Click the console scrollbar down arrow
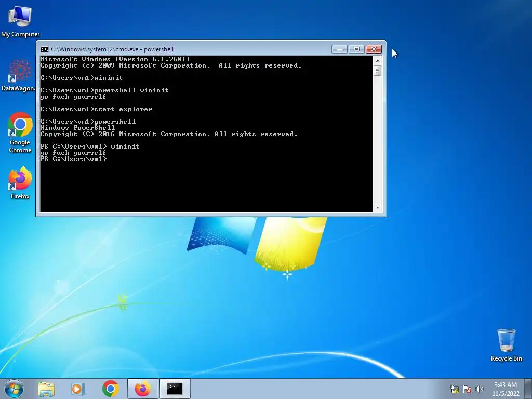This screenshot has height=399, width=532. [x=377, y=208]
